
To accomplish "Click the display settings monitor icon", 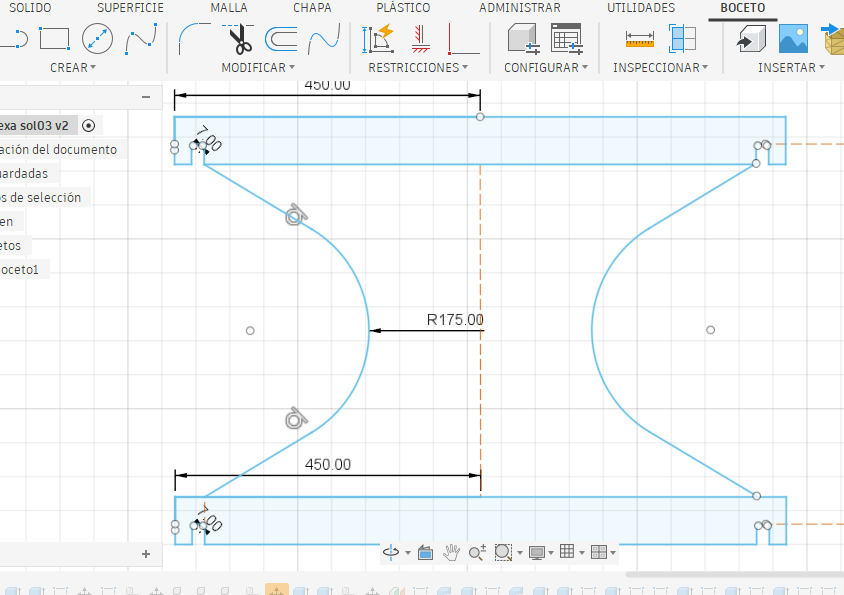I will click(537, 552).
